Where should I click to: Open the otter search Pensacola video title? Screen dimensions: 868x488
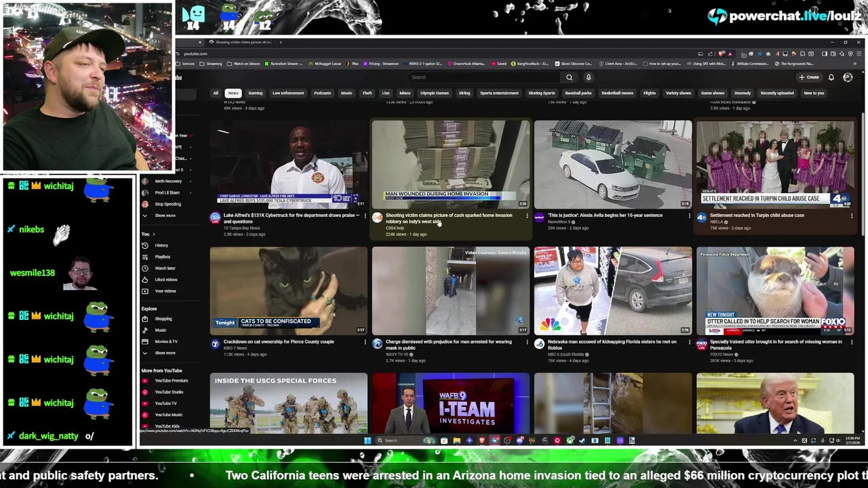(x=776, y=344)
